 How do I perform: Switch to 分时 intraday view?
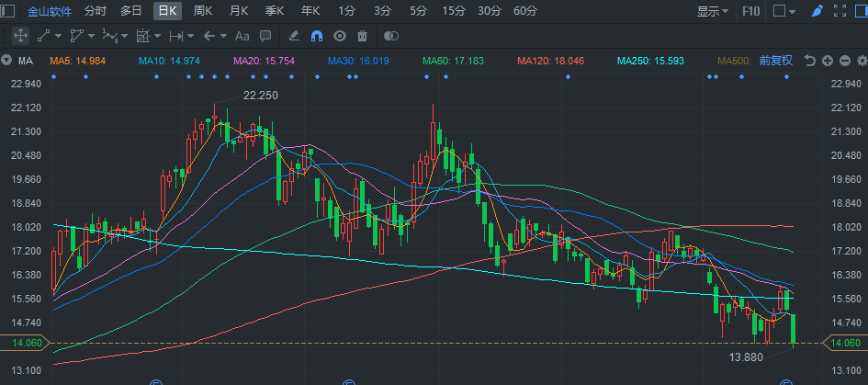pyautogui.click(x=96, y=10)
